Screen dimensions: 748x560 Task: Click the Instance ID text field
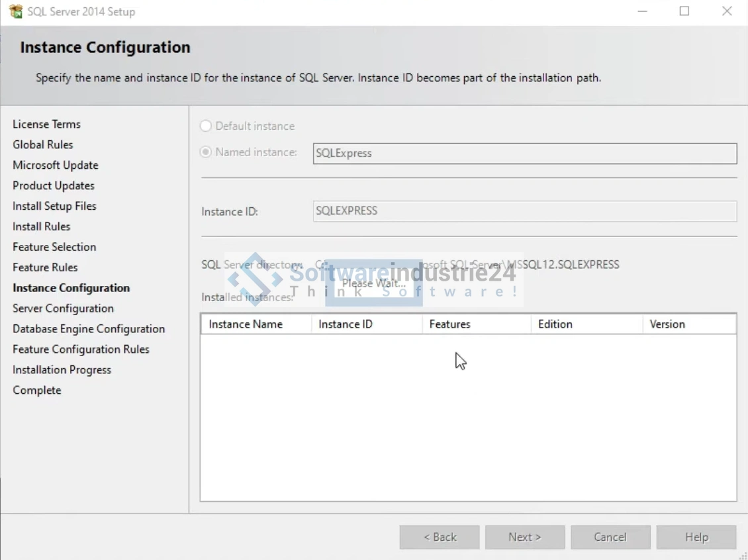[524, 211]
